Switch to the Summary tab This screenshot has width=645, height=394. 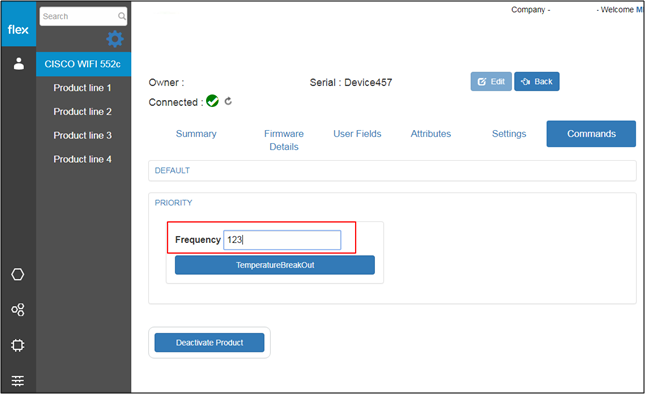[196, 134]
